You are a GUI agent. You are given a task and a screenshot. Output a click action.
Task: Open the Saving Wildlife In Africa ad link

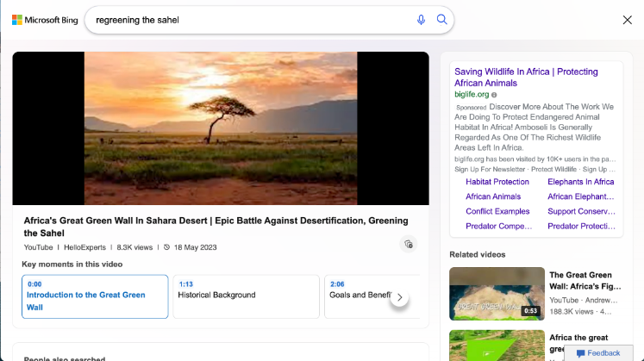click(x=526, y=78)
